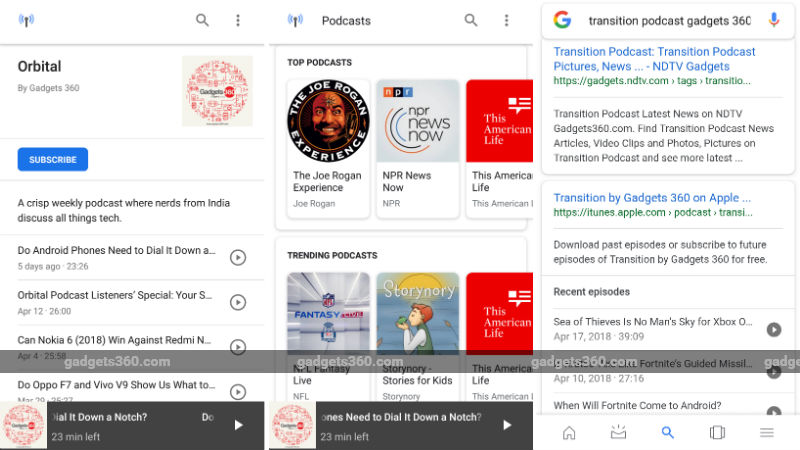
Task: Play 'Sea of Thieves Is No Man's Sky' episode
Action: 774,330
